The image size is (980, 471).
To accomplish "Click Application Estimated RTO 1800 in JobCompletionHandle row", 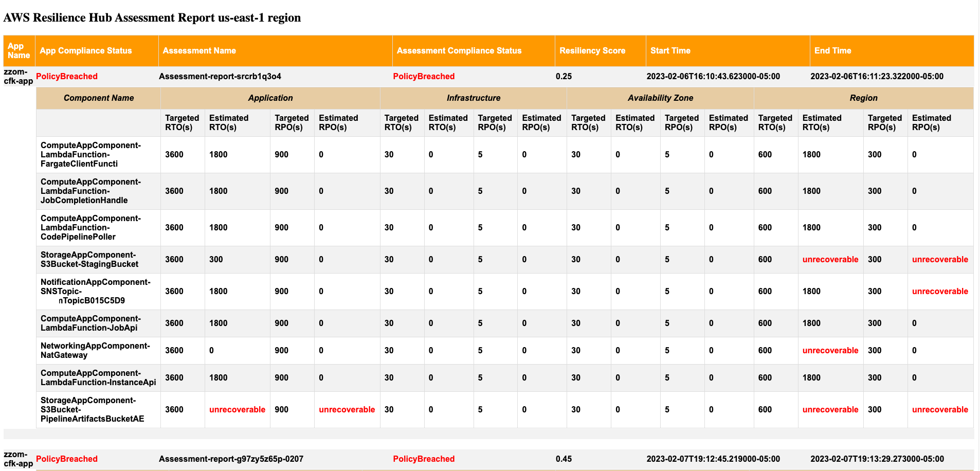I will (x=219, y=191).
